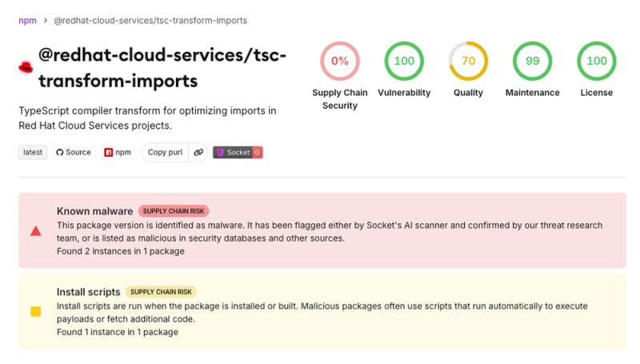Screen dimensions: 640x364
Task: Open the Vulnerability 100 score circle
Action: tap(404, 61)
